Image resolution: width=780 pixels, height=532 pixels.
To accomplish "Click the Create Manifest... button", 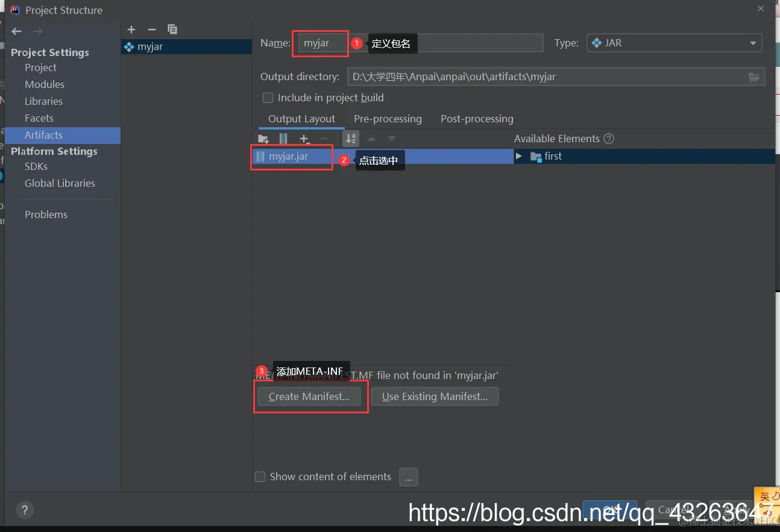I will (309, 396).
